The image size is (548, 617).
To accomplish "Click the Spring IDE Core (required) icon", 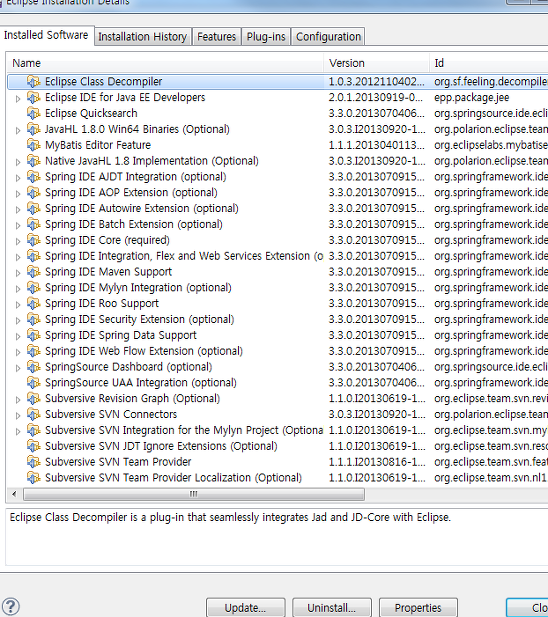I will click(33, 240).
